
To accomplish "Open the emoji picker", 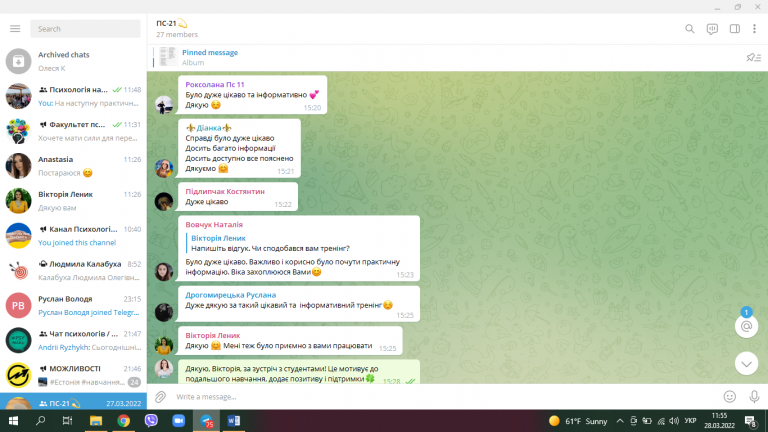I will 730,397.
